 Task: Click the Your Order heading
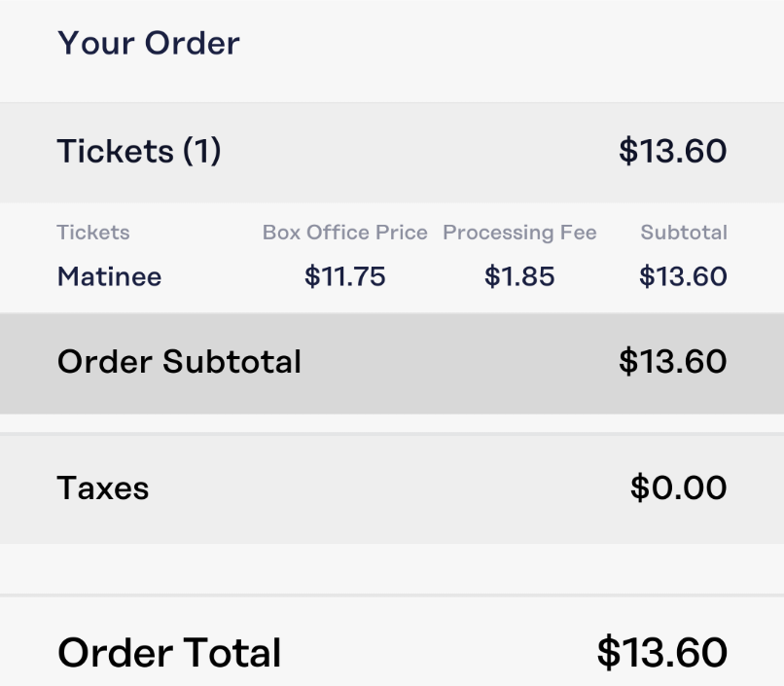pos(149,43)
